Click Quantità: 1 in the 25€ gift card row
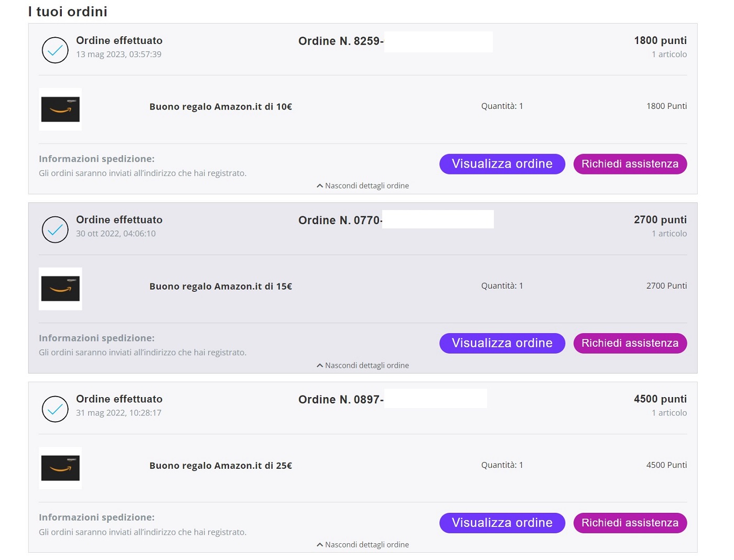Screen dimensions: 734x560 pos(502,465)
